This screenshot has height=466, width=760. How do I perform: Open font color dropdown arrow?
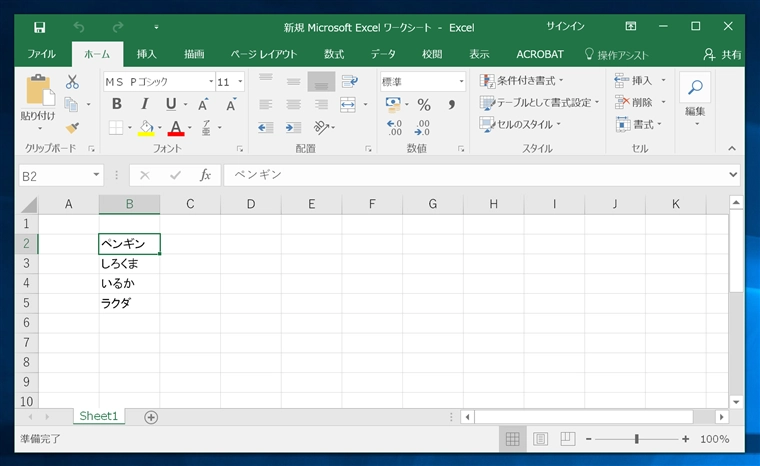190,128
